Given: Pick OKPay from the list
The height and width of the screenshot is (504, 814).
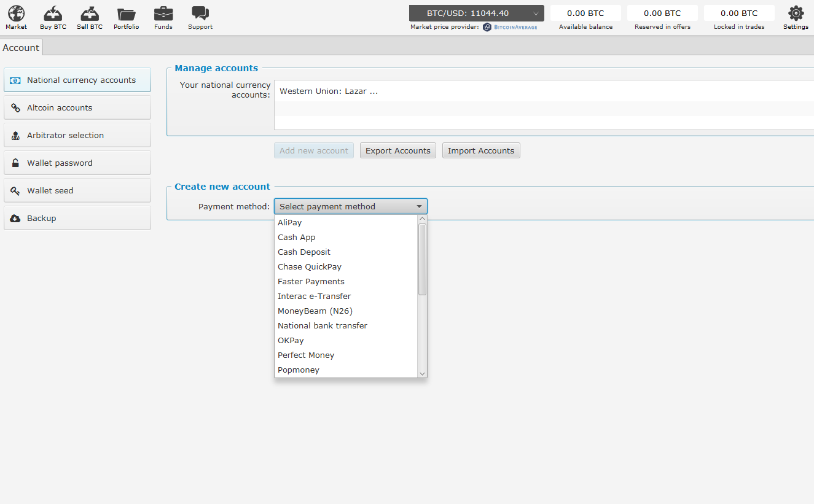Looking at the screenshot, I should [x=346, y=341].
